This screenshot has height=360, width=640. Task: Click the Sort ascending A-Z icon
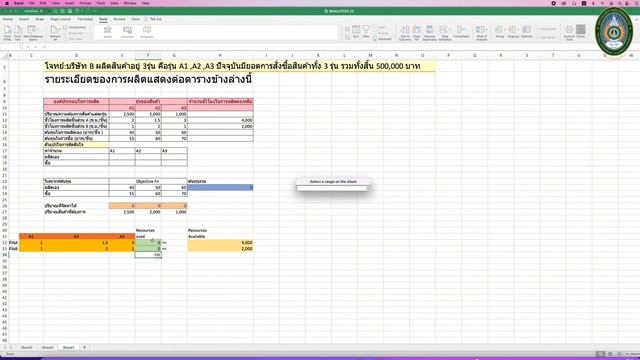(347, 29)
